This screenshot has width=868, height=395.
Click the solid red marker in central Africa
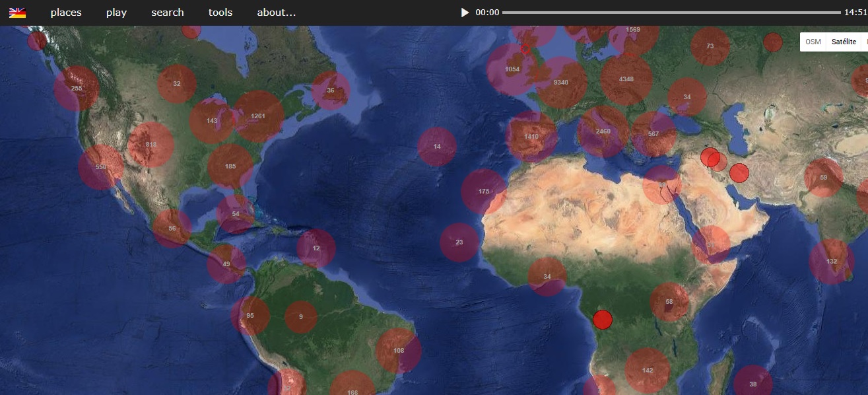[603, 320]
